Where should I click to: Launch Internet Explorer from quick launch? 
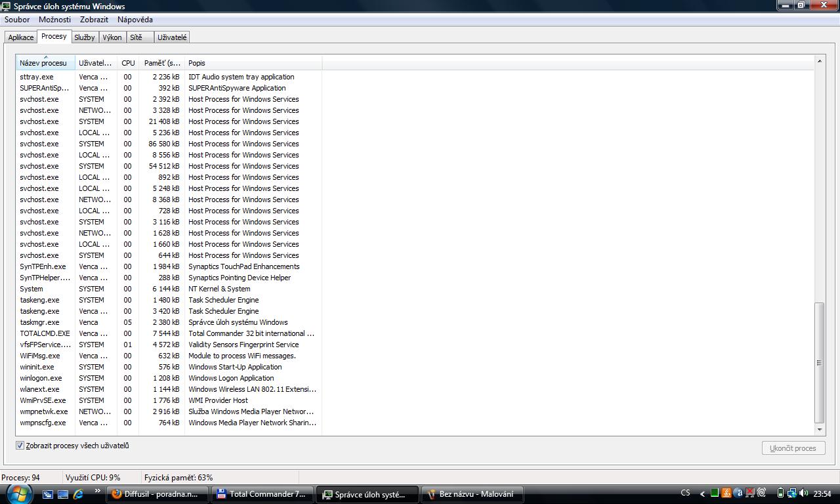coord(79,494)
